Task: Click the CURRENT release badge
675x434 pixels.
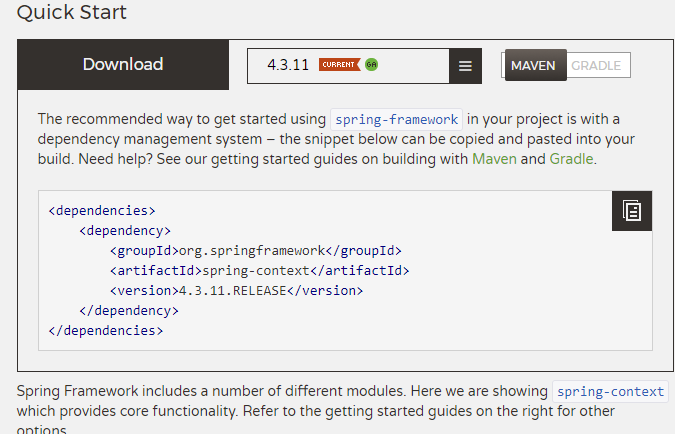Action: pos(339,65)
